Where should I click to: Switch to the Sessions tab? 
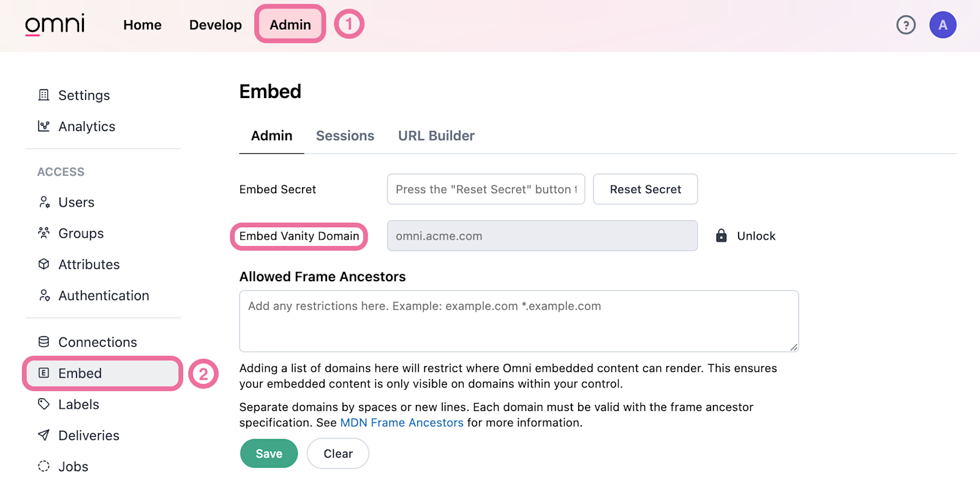pyautogui.click(x=345, y=135)
